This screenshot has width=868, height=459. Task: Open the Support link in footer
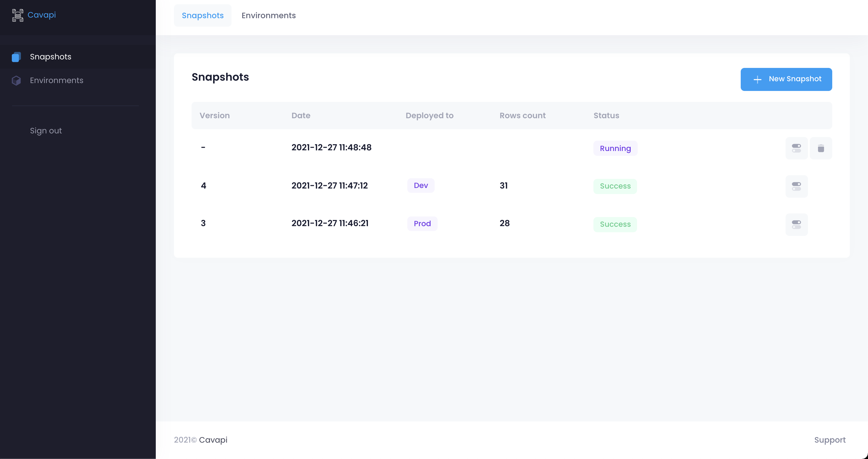[830, 440]
